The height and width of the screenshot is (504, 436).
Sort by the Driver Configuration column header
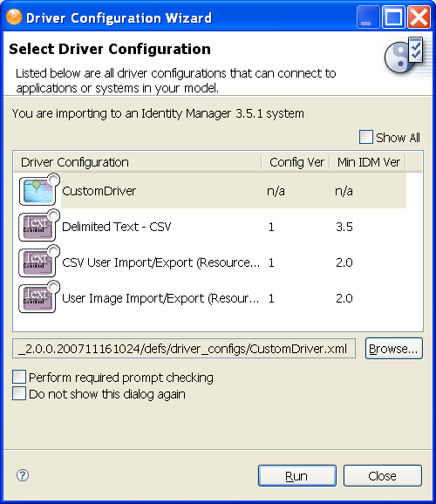coord(138,162)
